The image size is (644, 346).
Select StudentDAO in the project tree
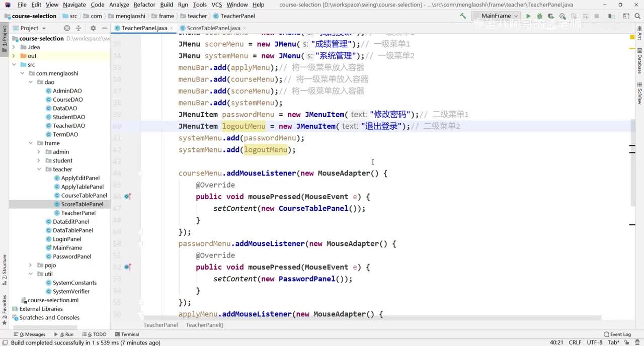coord(69,117)
